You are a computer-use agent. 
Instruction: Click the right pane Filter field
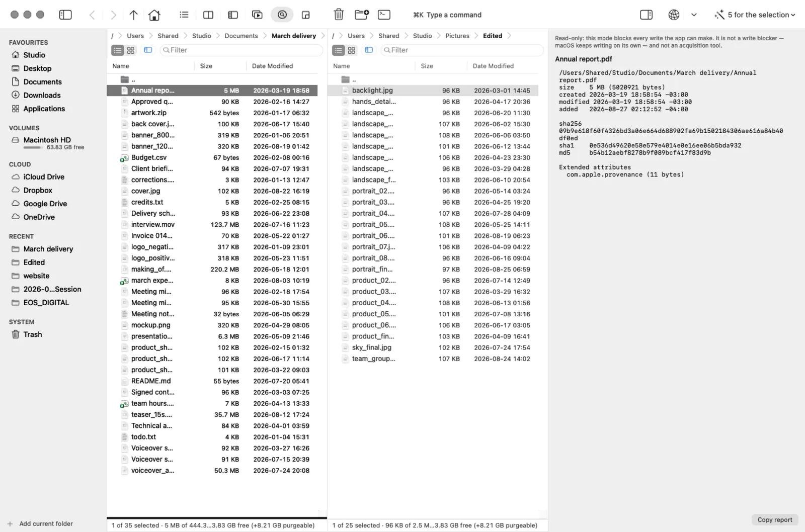(462, 50)
